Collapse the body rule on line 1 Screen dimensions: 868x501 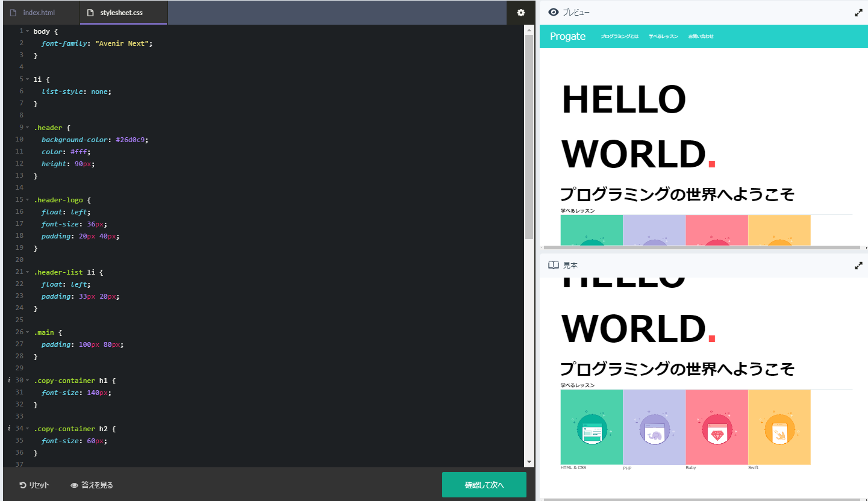(28, 31)
